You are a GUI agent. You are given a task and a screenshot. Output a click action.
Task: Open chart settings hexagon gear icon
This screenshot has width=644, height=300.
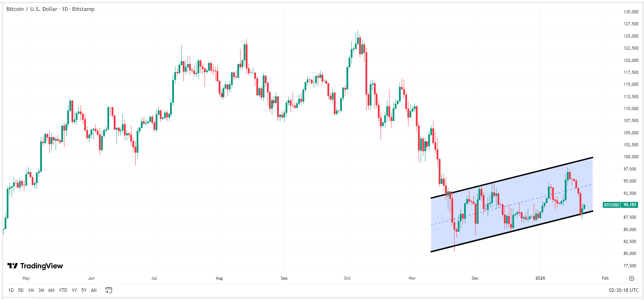(x=631, y=278)
